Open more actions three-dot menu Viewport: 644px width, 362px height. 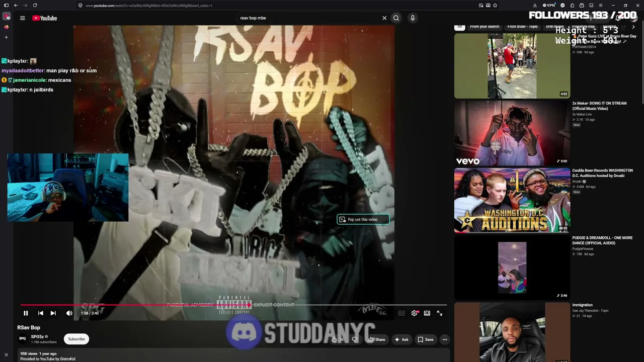pyautogui.click(x=445, y=339)
